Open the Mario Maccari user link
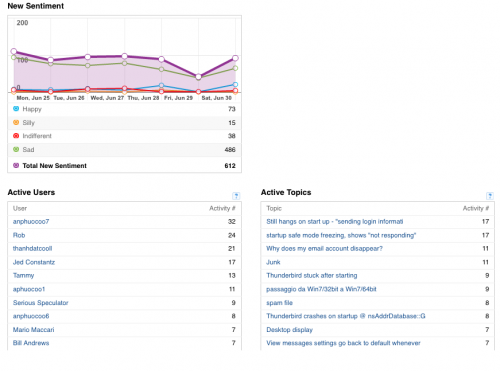 pos(33,330)
